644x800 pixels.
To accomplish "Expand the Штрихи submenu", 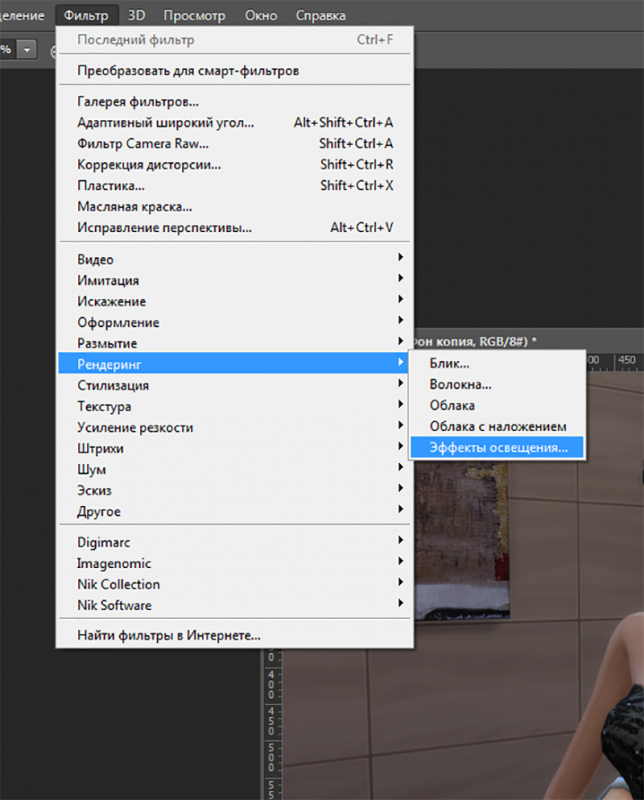I will click(235, 448).
